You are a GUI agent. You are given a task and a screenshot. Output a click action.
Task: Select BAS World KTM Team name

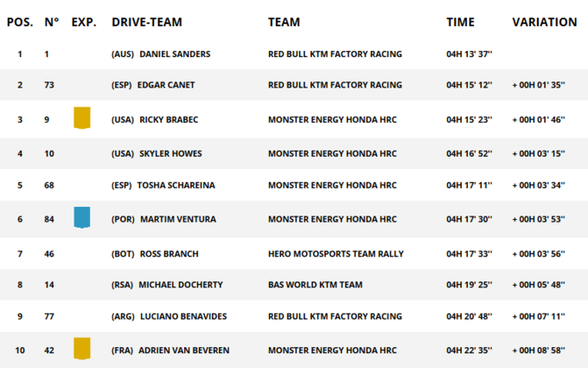click(x=315, y=285)
